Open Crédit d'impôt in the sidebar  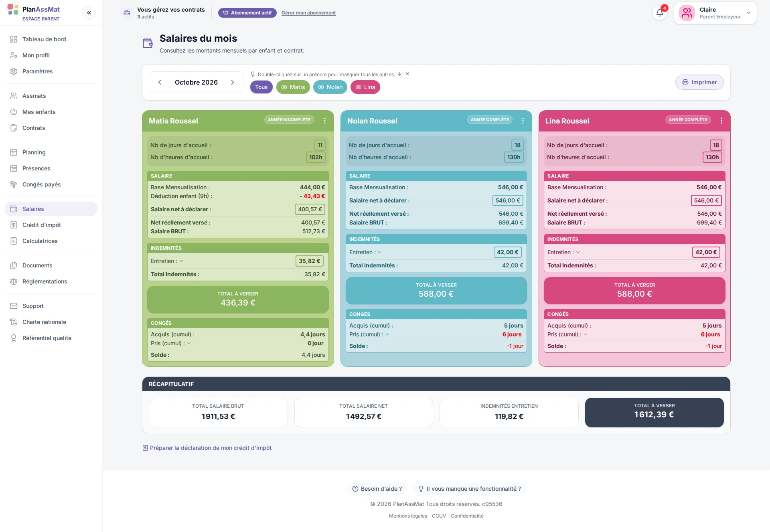click(51, 225)
